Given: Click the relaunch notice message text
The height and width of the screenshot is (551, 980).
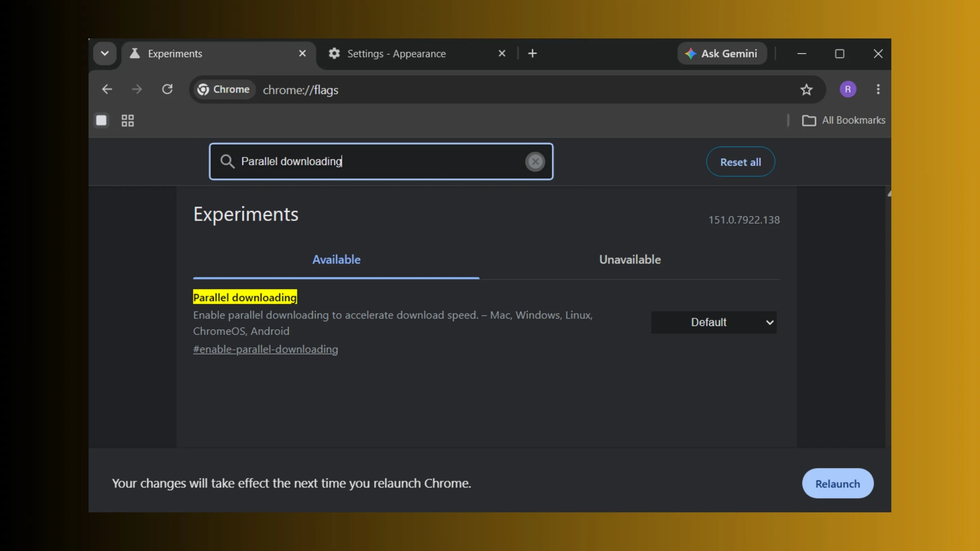Looking at the screenshot, I should 291,483.
